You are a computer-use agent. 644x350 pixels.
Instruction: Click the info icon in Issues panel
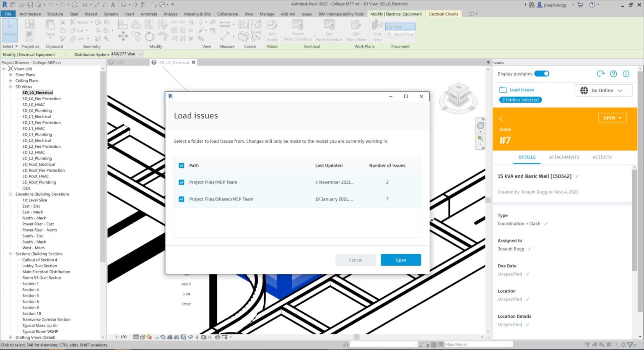pos(626,74)
